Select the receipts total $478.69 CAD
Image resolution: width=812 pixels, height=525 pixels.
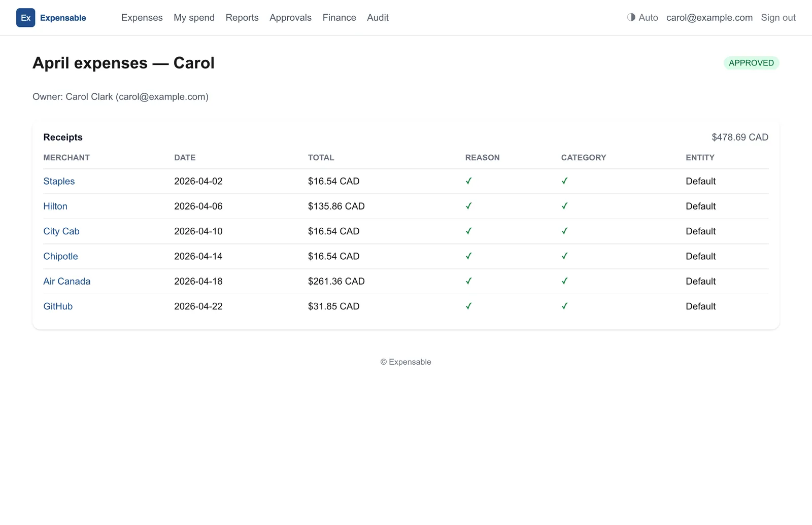pyautogui.click(x=740, y=137)
